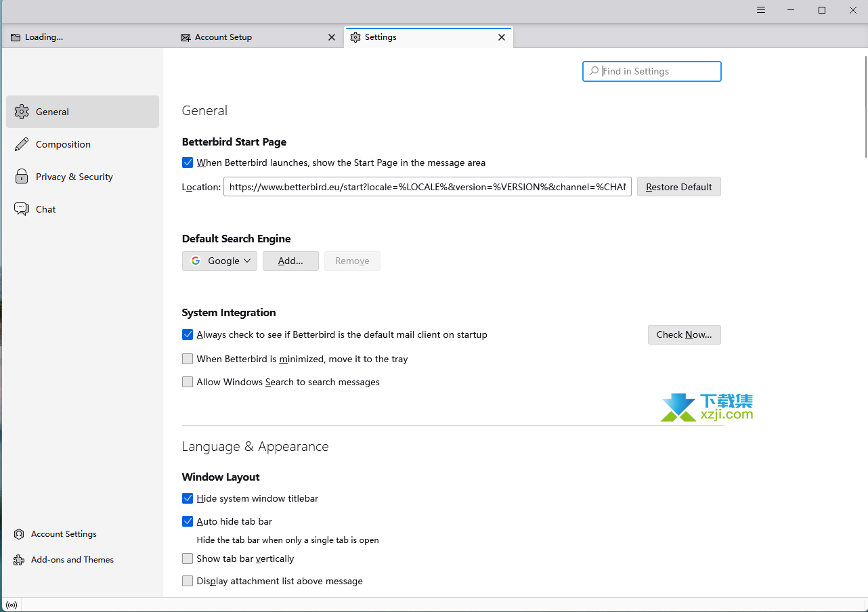Screen dimensions: 868x612
Task: Close the Account Setup tab
Action: [x=332, y=37]
